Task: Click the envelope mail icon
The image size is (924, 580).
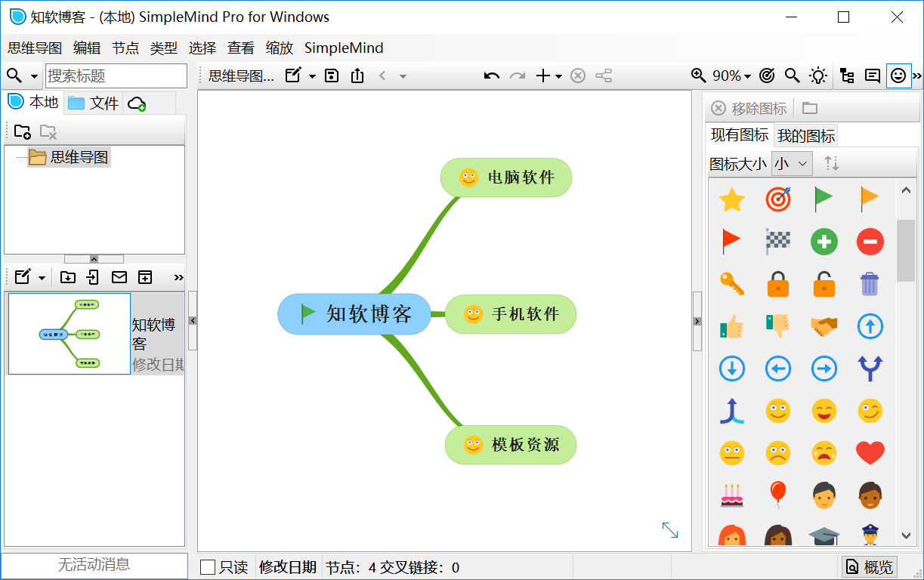Action: point(119,277)
